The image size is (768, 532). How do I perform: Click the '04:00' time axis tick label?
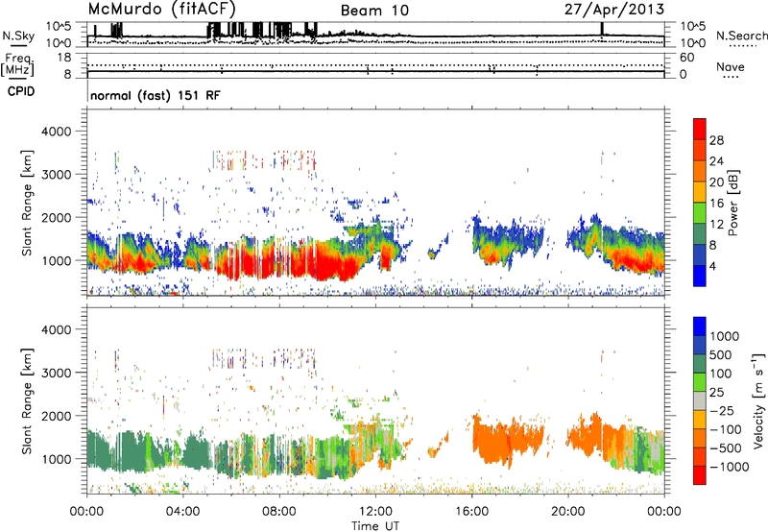pyautogui.click(x=182, y=512)
